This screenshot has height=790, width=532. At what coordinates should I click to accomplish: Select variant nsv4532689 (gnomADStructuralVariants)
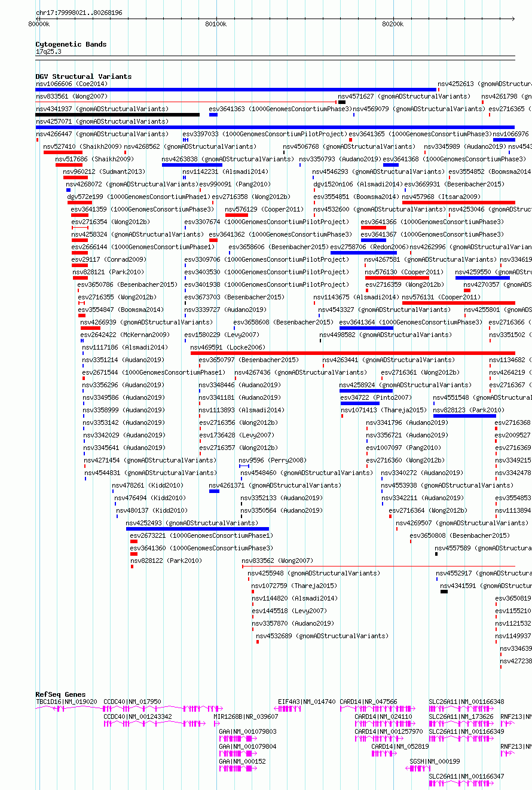[x=322, y=636]
